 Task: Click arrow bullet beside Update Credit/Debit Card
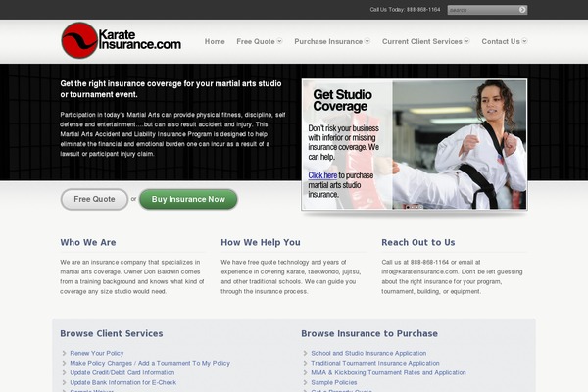[x=64, y=372]
